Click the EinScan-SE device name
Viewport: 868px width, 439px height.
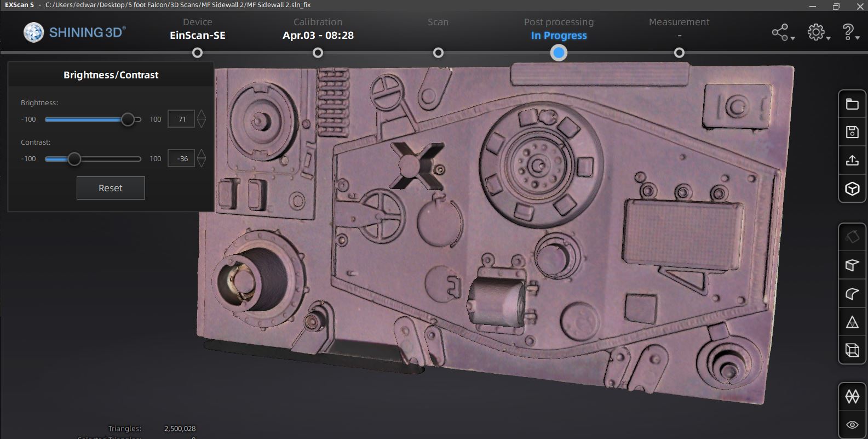pos(198,36)
